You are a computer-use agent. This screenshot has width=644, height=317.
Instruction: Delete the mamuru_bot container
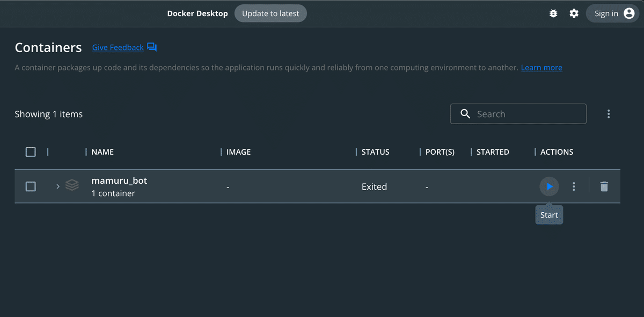[604, 186]
